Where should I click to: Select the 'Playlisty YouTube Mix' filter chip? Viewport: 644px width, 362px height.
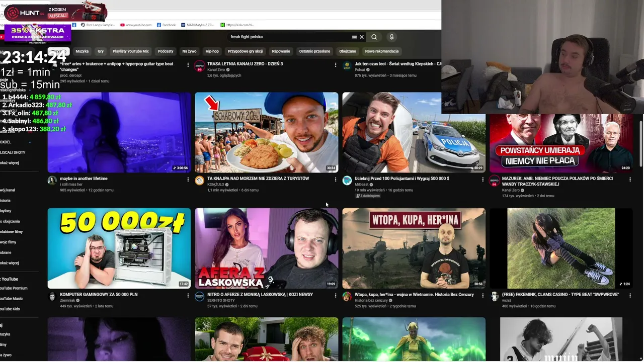click(x=131, y=51)
